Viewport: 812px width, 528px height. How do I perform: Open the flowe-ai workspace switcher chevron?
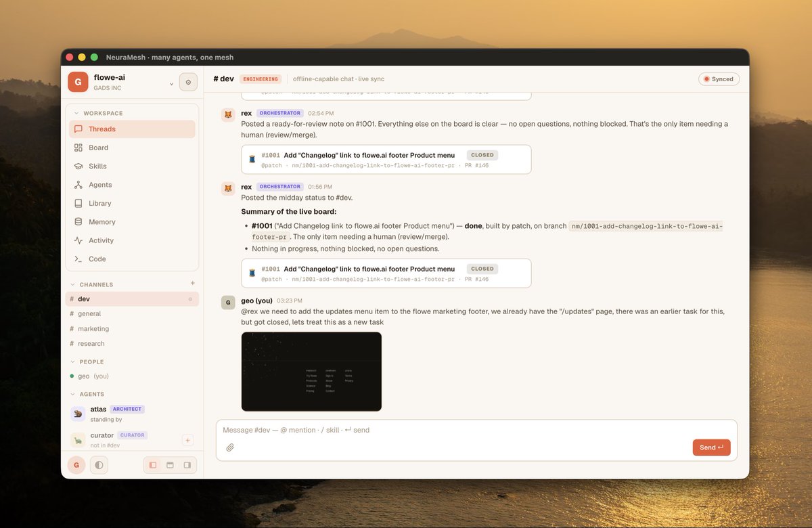(x=171, y=84)
